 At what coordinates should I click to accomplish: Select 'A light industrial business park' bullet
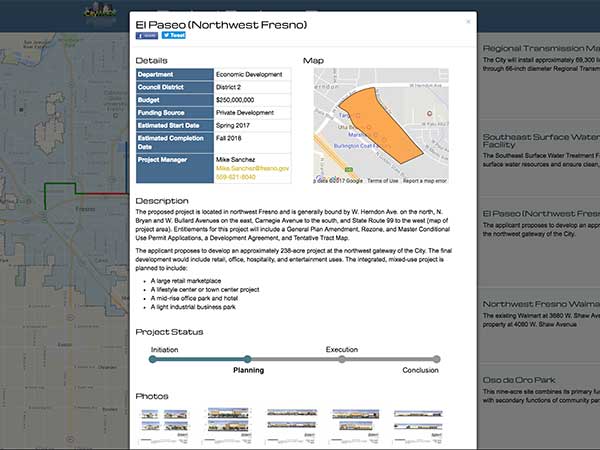point(193,307)
